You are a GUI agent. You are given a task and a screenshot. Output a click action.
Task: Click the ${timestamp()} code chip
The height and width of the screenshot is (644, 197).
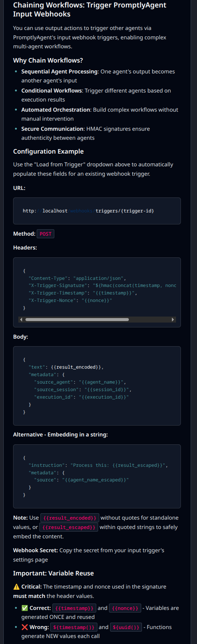click(x=74, y=627)
